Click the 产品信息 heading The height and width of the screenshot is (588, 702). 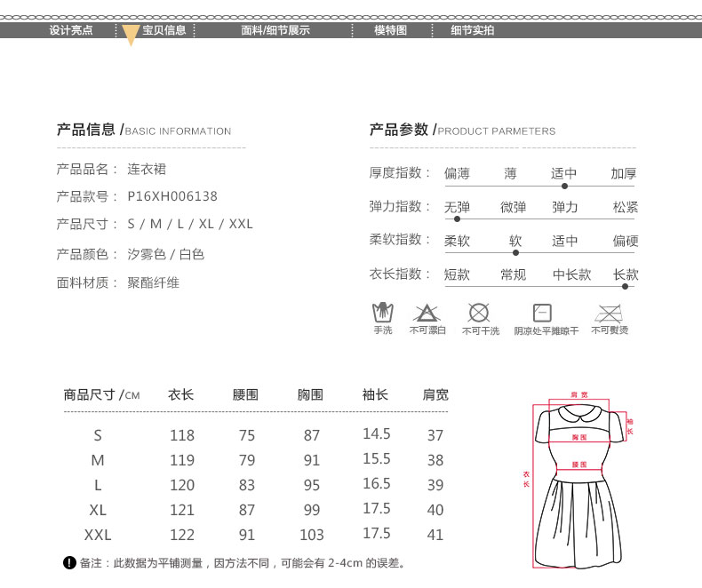86,130
